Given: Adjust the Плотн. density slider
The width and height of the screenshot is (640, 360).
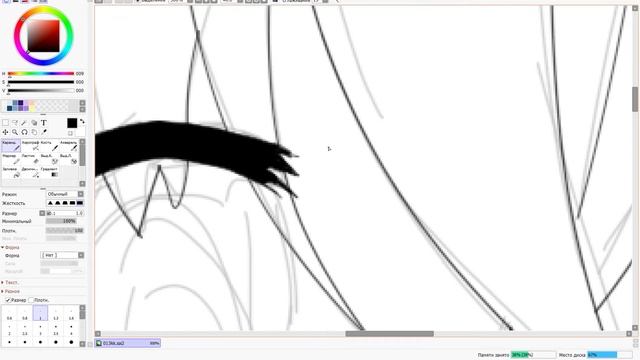Looking at the screenshot, I should coord(64,231).
